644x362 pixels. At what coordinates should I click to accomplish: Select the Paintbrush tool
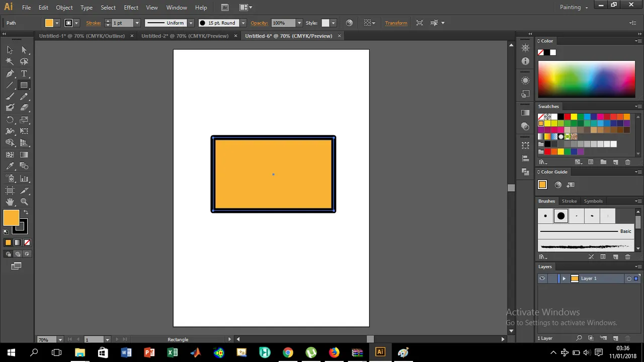pyautogui.click(x=10, y=97)
